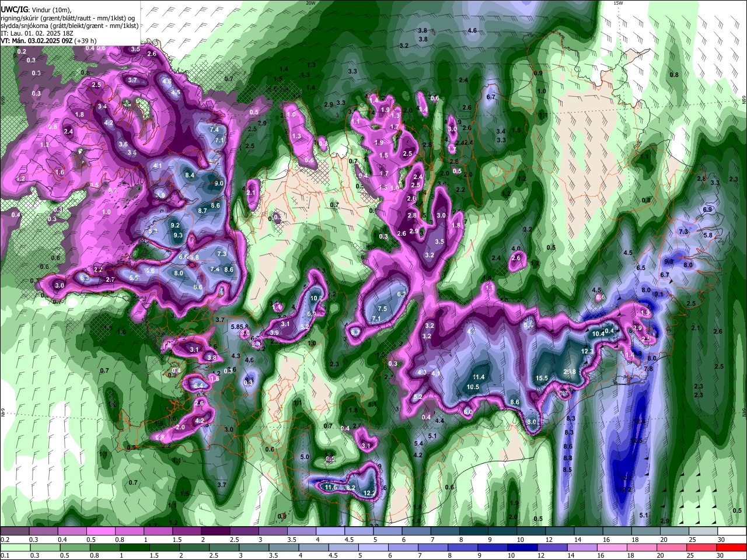This screenshot has width=747, height=560.
Task: Click the light pink legend swatch between 16 and 18
Action: point(612,547)
